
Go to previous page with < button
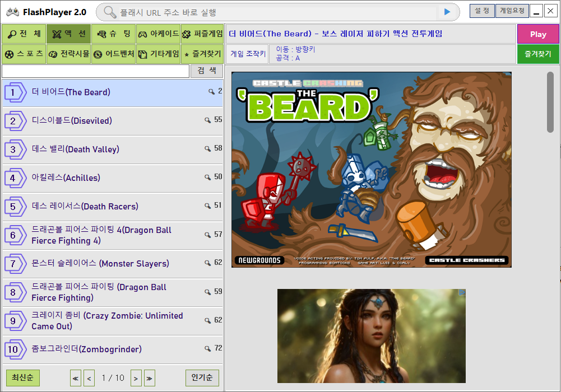(89, 378)
